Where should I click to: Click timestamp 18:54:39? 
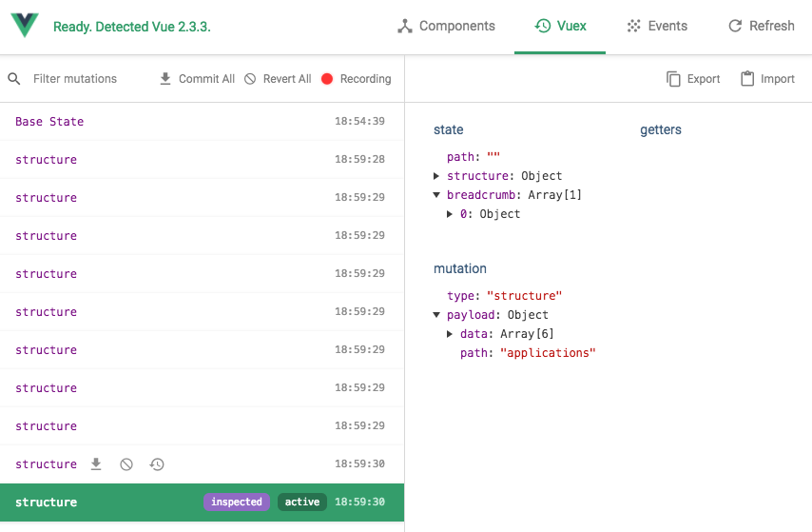[x=359, y=121]
